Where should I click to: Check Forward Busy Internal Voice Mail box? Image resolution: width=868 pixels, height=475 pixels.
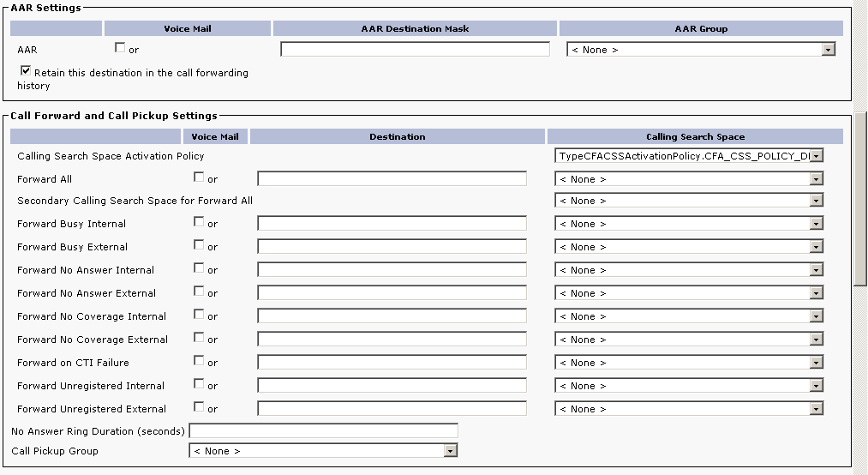point(199,222)
